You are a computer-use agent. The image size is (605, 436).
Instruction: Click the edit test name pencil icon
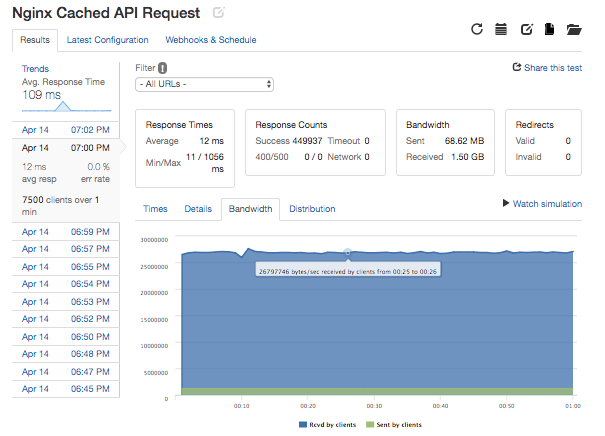(x=218, y=12)
